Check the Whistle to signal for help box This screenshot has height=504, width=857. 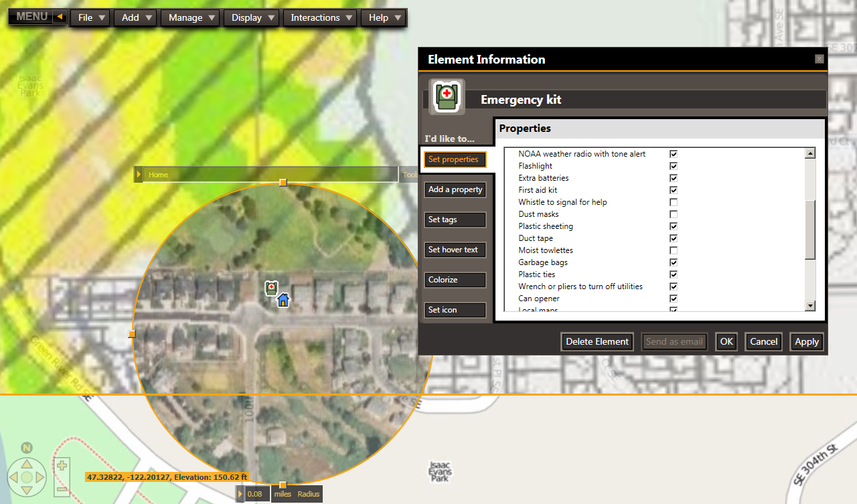[x=674, y=202]
